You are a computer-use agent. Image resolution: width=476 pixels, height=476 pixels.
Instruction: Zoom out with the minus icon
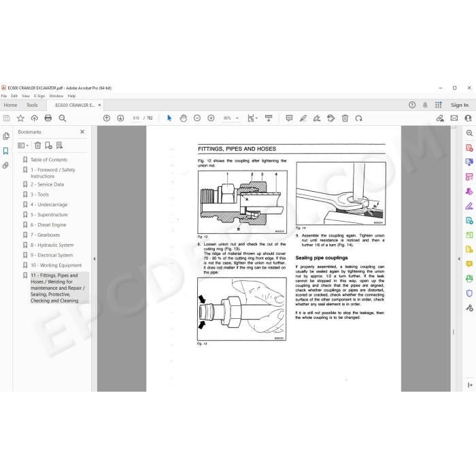pyautogui.click(x=197, y=118)
